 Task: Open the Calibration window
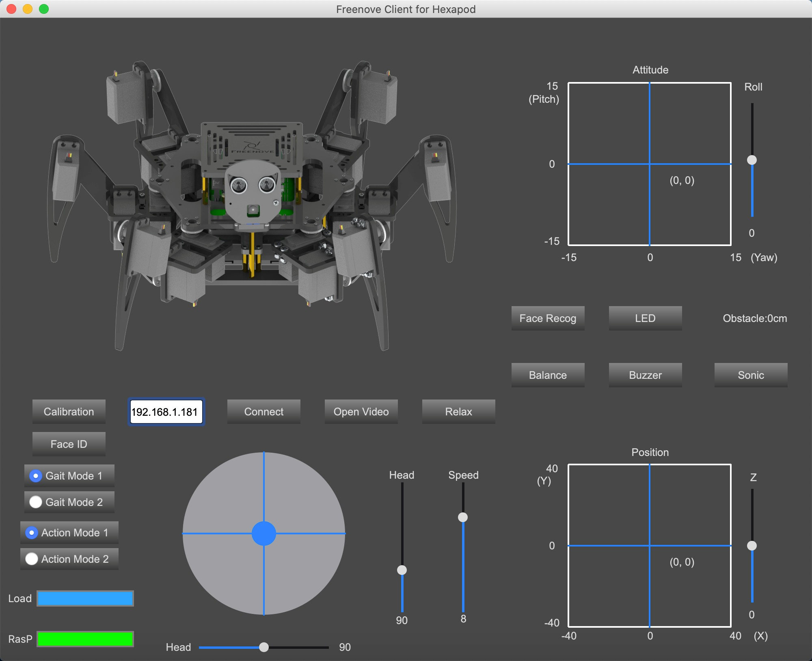tap(69, 412)
